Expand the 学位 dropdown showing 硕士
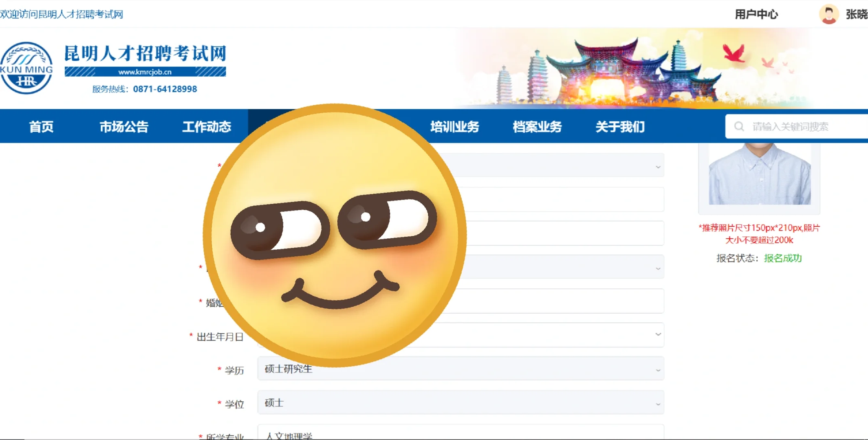 tap(460, 403)
